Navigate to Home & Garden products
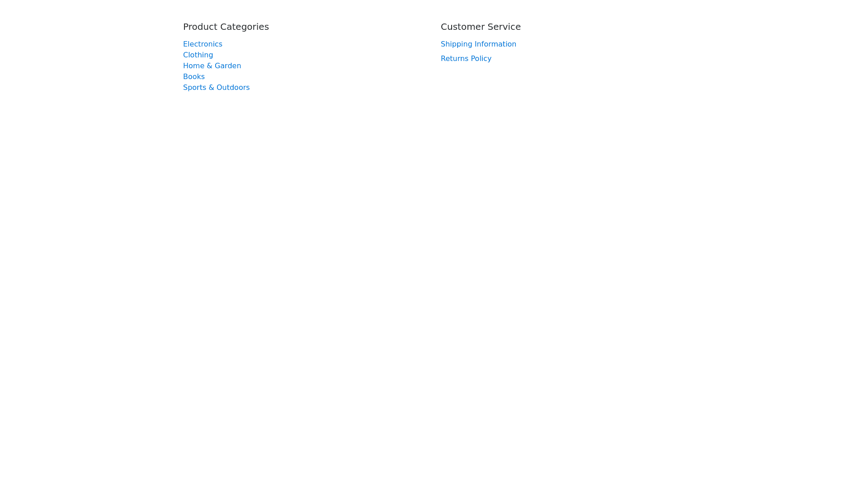Viewport: 868px width, 488px height. point(212,66)
